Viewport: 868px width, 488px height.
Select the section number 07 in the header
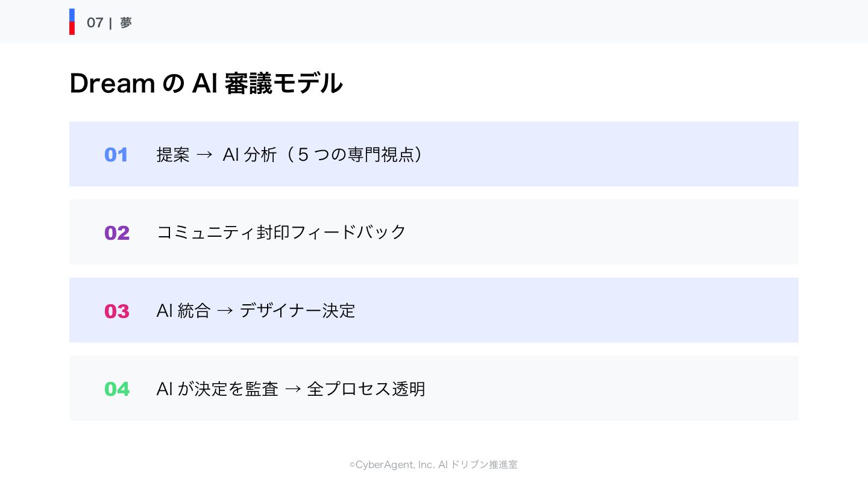click(x=95, y=23)
